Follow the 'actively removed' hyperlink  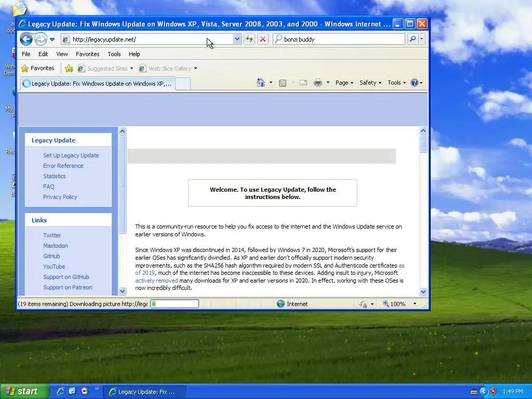(x=156, y=281)
